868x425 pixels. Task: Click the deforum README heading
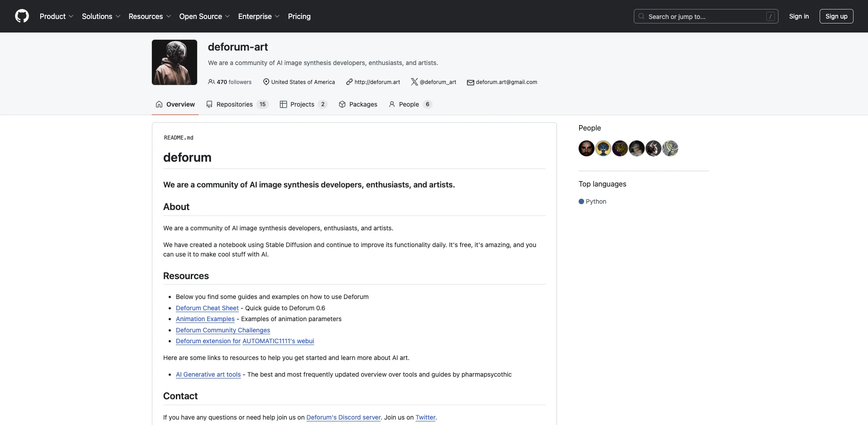click(x=187, y=158)
